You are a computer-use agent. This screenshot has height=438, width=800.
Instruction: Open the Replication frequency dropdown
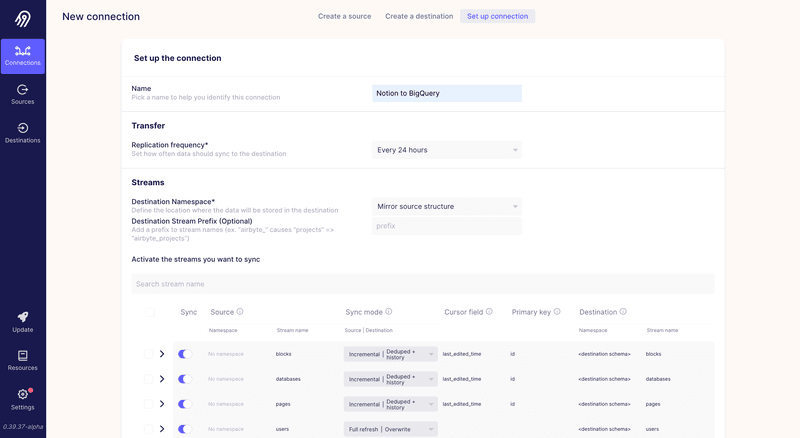pyautogui.click(x=447, y=150)
